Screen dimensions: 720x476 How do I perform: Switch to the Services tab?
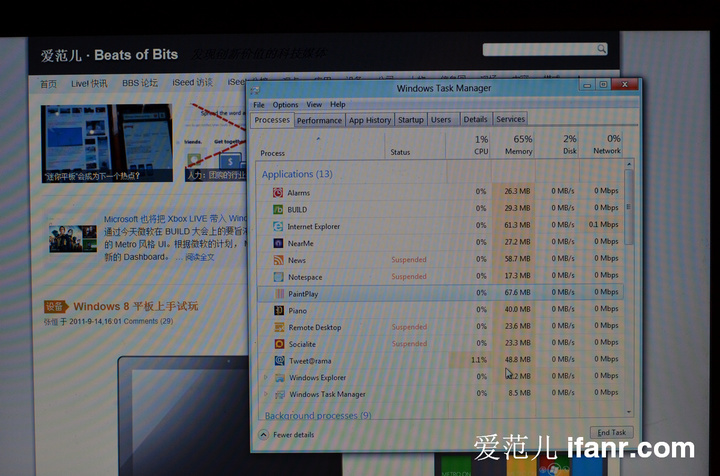510,119
